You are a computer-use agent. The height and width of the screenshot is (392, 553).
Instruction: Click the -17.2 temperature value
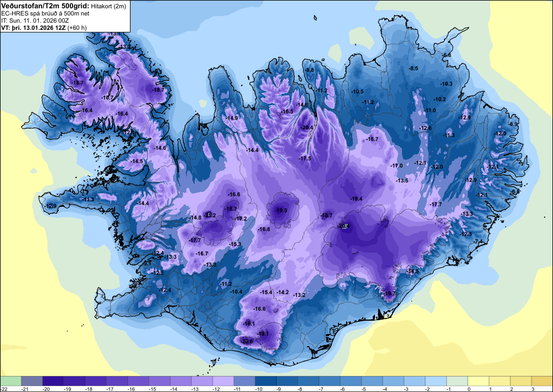[241, 218]
